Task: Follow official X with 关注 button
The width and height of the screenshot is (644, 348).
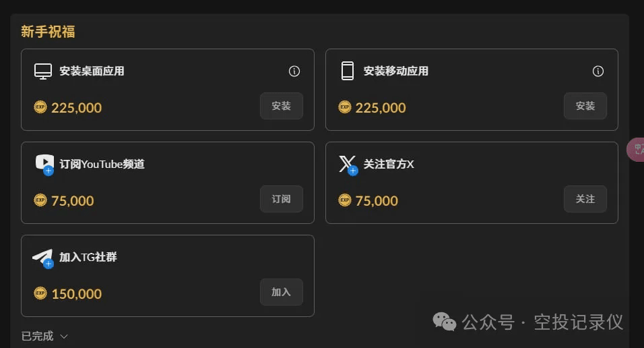Action: 585,199
